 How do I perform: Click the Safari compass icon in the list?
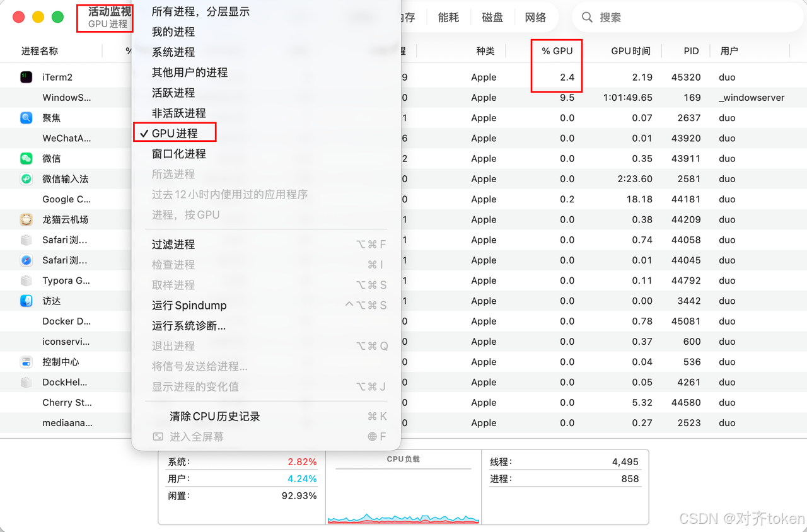pos(26,260)
